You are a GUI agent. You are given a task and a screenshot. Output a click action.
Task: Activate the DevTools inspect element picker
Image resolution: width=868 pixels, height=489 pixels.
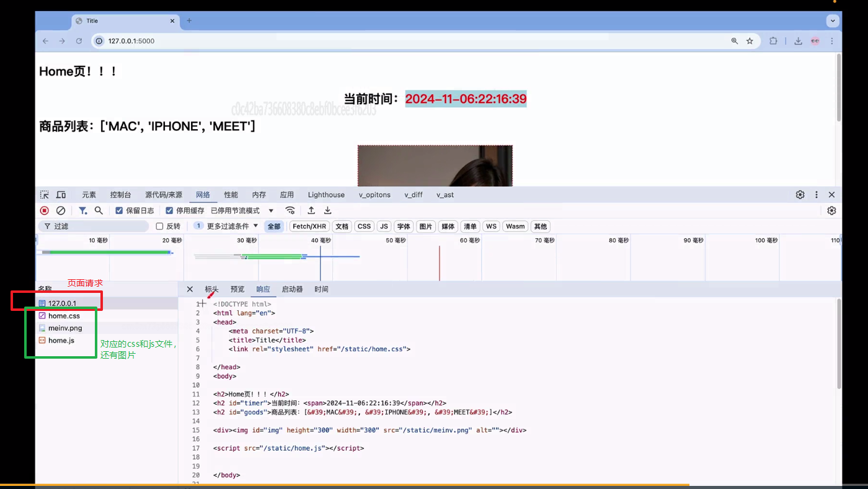click(x=45, y=195)
